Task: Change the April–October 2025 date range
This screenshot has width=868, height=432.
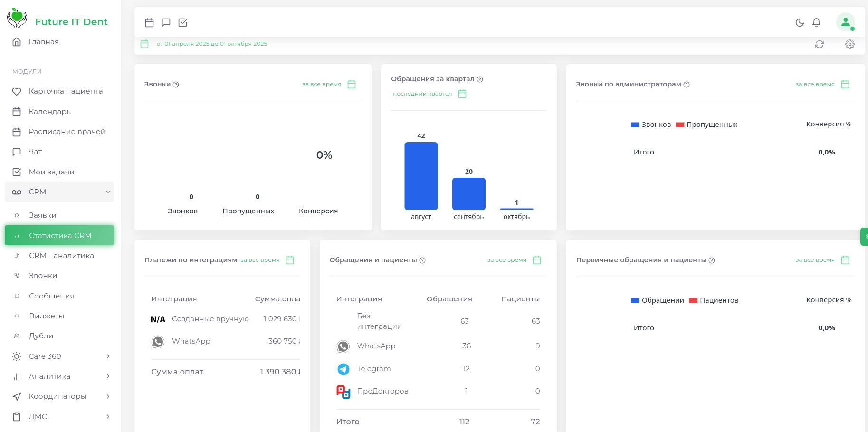Action: point(211,44)
